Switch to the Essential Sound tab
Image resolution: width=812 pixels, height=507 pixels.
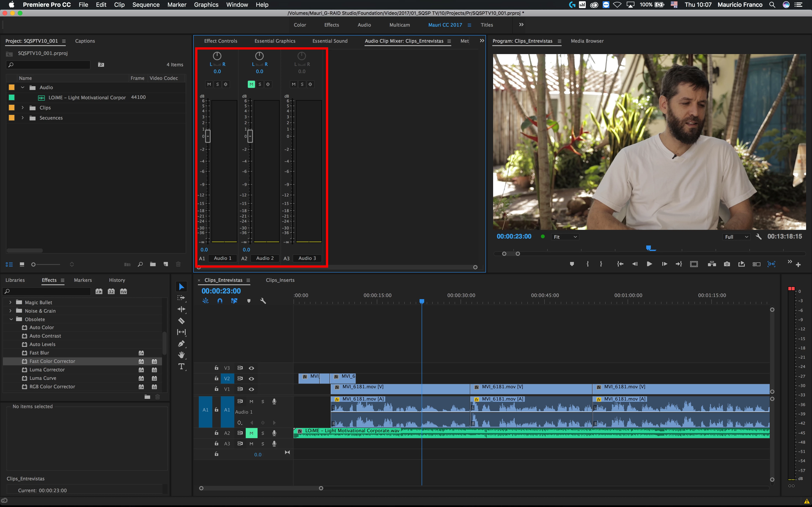pos(330,41)
